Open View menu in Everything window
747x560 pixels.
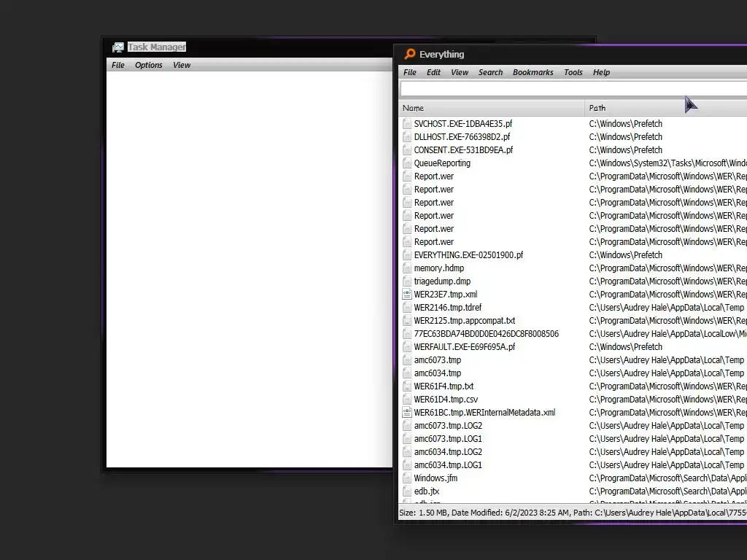pos(460,72)
